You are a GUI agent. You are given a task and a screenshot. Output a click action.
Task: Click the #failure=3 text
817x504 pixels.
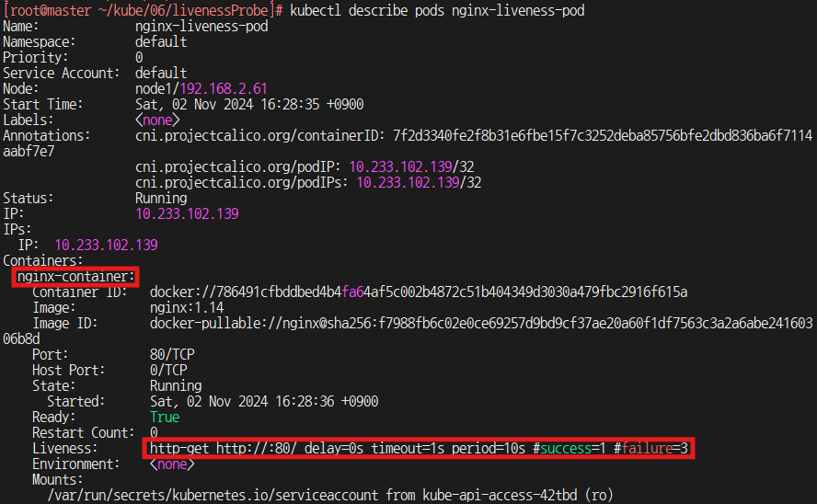coord(650,448)
